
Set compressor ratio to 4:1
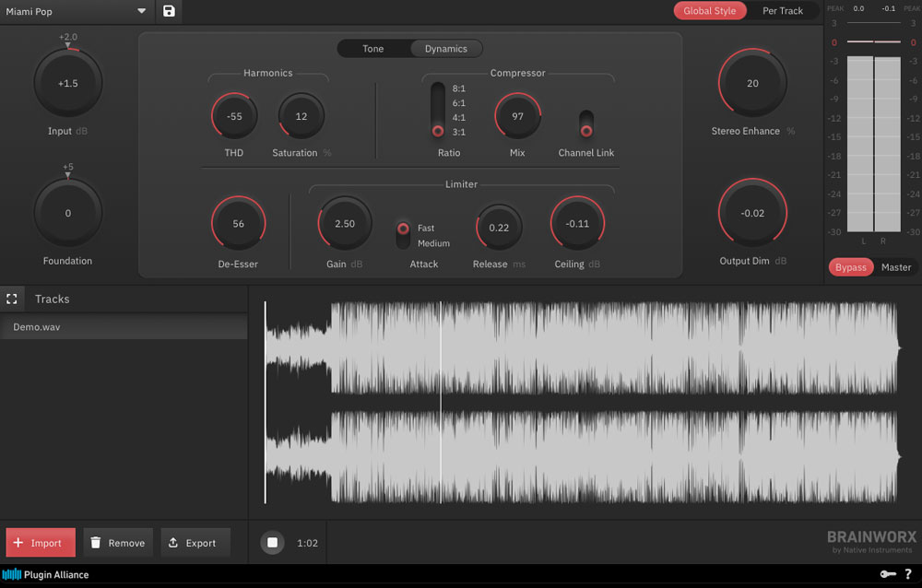(458, 118)
